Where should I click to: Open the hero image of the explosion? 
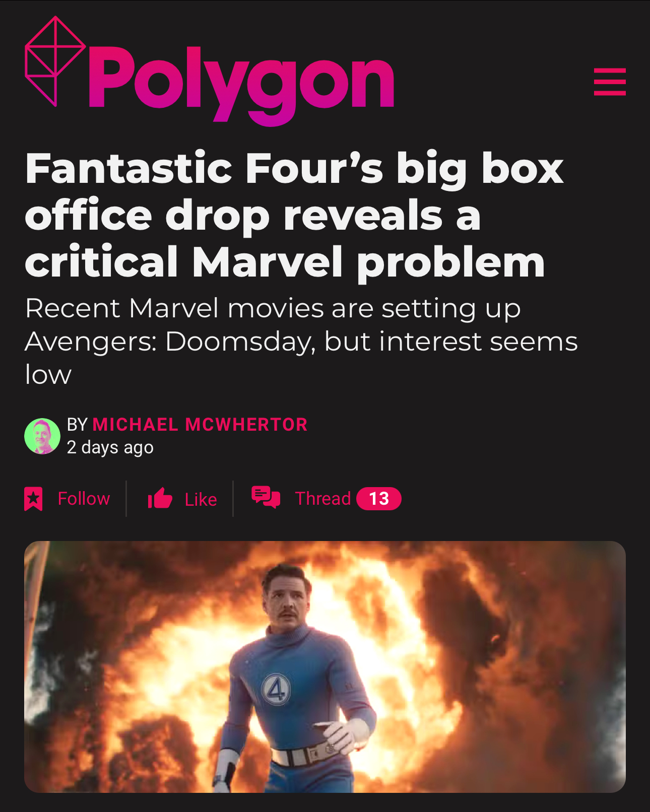(325, 667)
